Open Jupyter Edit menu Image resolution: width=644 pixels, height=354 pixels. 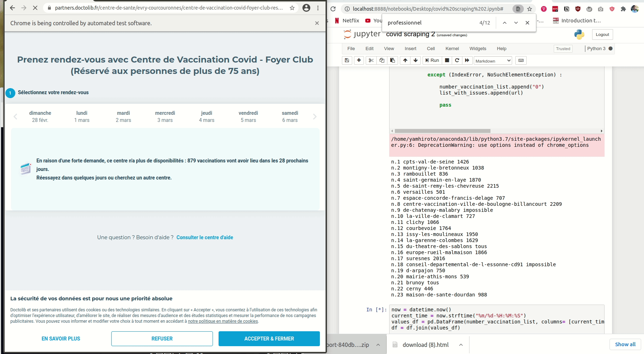pos(370,49)
